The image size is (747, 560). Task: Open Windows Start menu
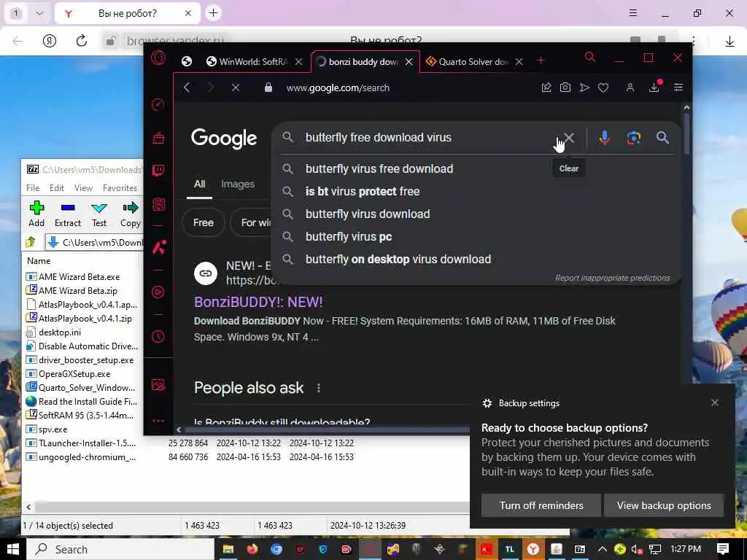[x=12, y=550]
